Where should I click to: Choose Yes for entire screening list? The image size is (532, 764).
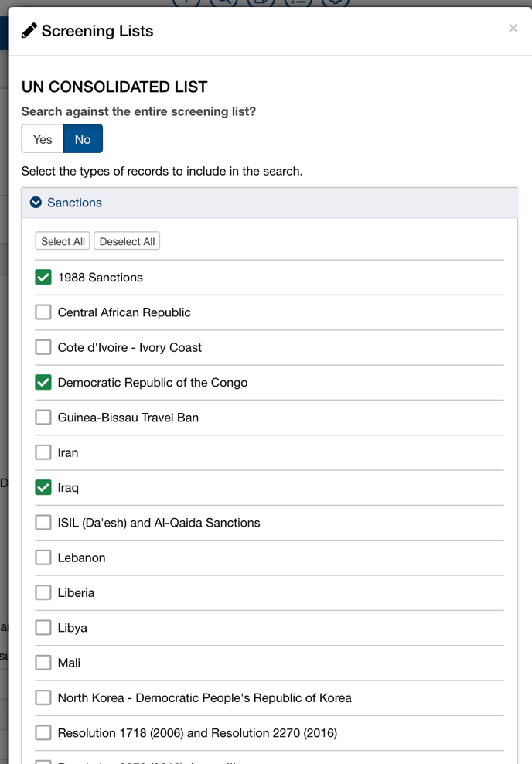(x=43, y=139)
